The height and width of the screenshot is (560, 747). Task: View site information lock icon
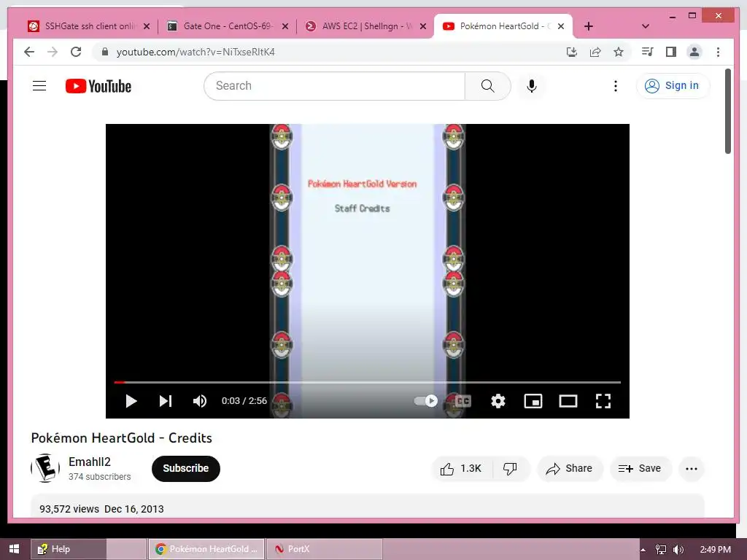(x=105, y=52)
